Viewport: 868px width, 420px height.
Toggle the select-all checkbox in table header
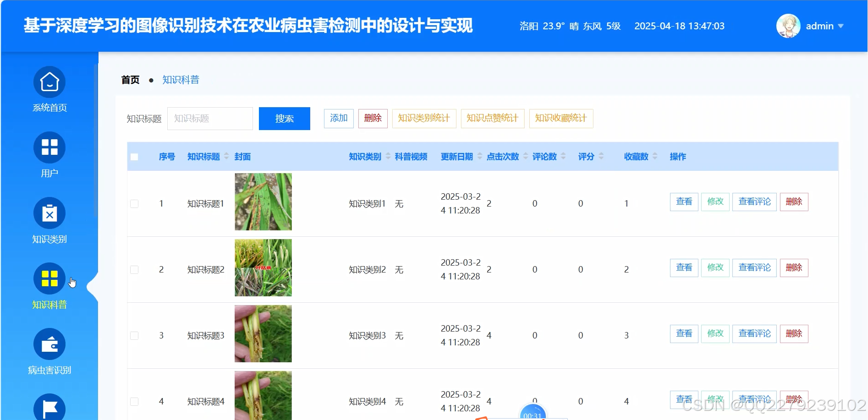134,157
